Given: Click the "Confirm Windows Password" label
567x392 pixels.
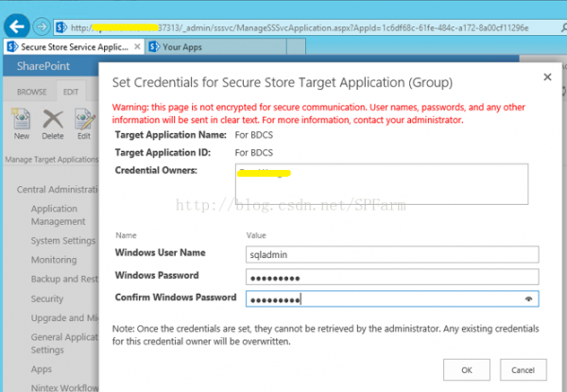Looking at the screenshot, I should coord(176,298).
